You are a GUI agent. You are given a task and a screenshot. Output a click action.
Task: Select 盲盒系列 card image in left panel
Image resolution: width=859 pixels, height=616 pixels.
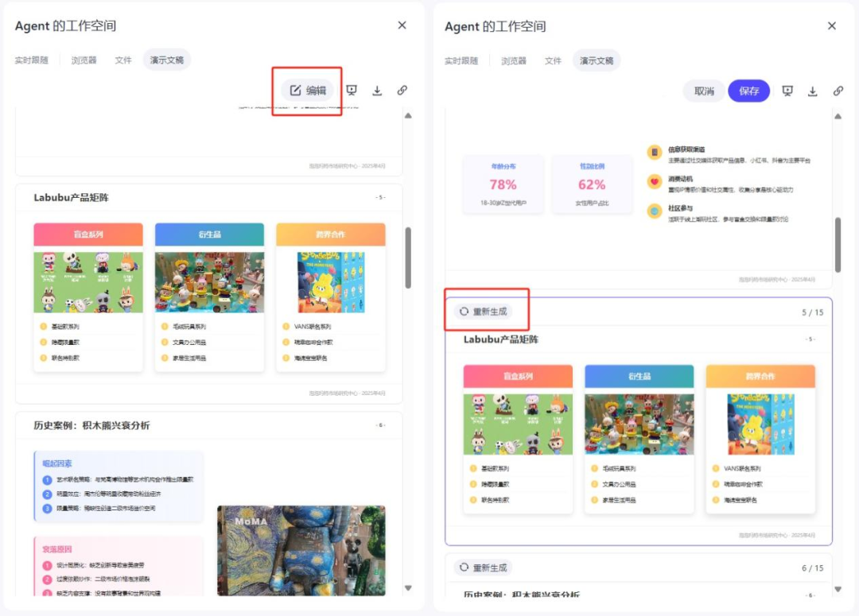pyautogui.click(x=88, y=282)
